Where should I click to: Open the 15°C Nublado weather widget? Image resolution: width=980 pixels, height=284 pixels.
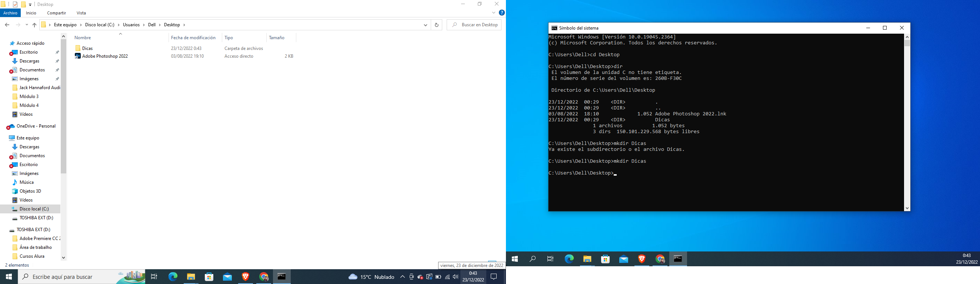(x=371, y=277)
